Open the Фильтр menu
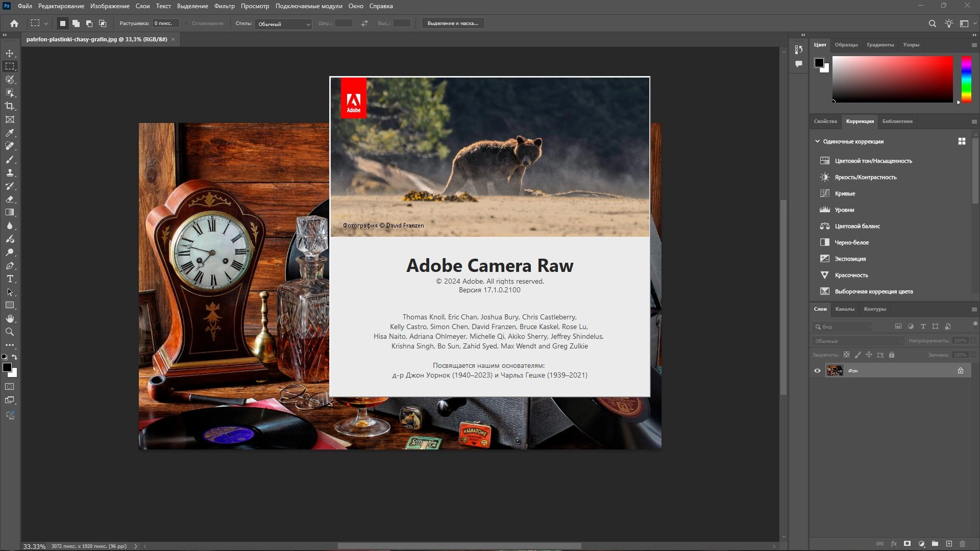980x551 pixels. point(224,6)
